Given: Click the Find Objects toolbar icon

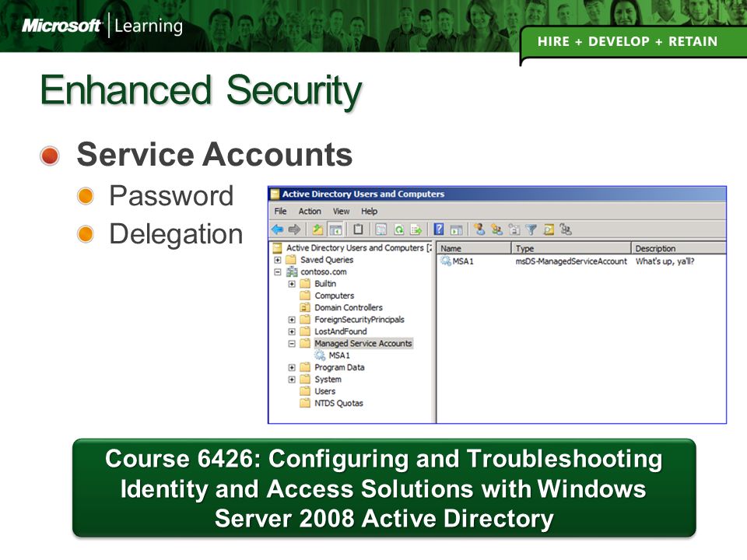Looking at the screenshot, I should pos(549,229).
